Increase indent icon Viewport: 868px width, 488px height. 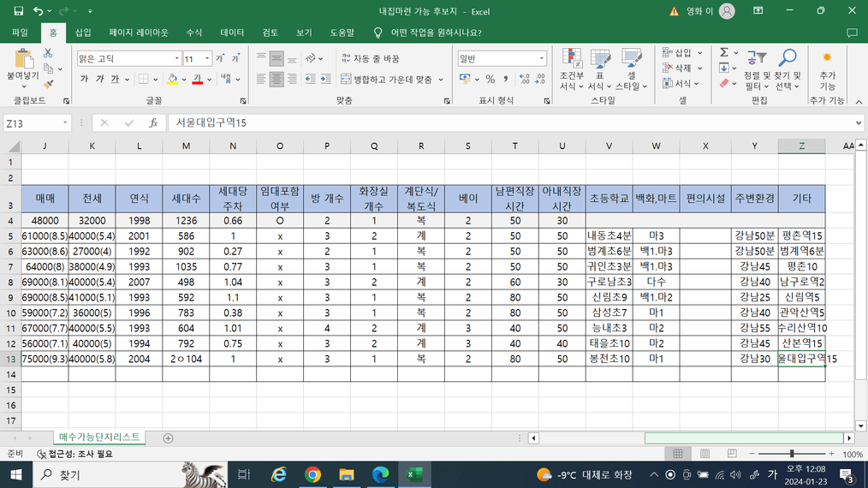326,80
